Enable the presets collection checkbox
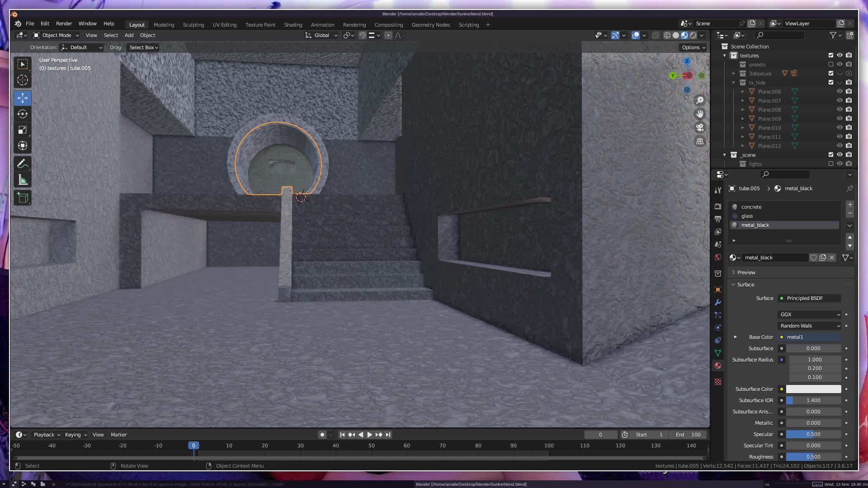 [x=830, y=64]
